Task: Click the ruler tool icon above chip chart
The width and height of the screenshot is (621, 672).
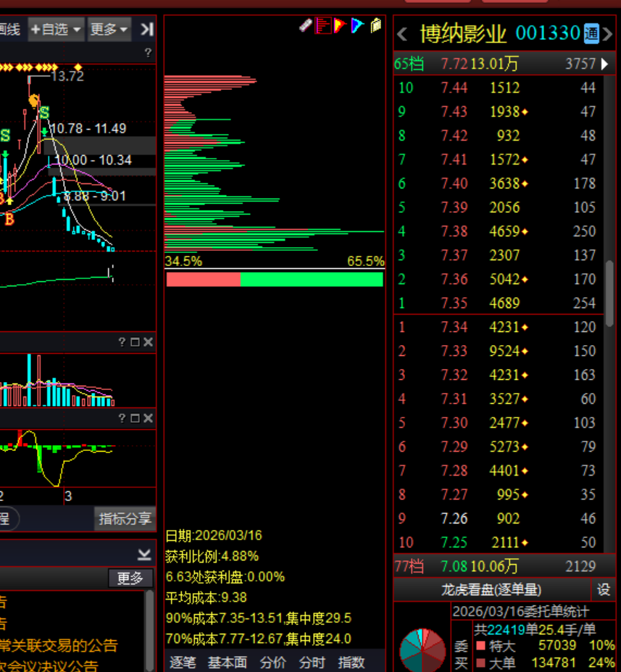Action: click(x=305, y=25)
